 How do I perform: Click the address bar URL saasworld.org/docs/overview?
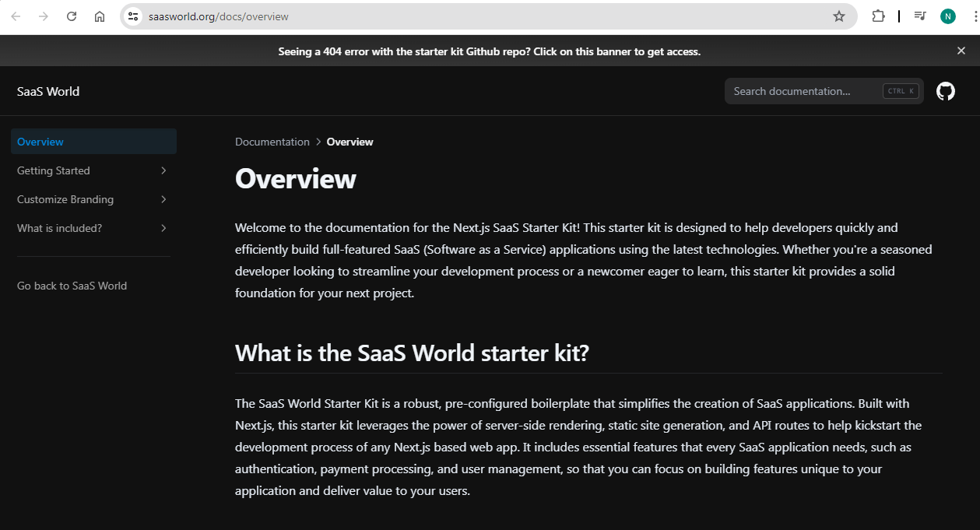(x=219, y=16)
